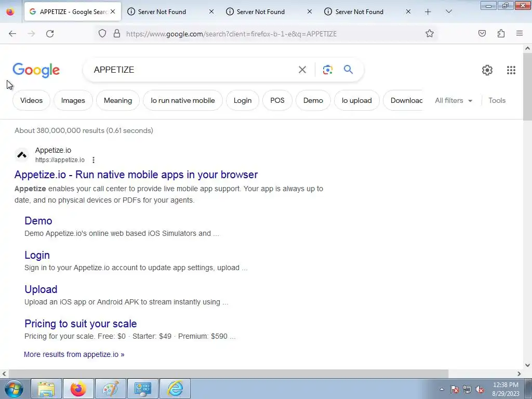532x399 pixels.
Task: Open Google apps grid icon
Action: tap(511, 70)
